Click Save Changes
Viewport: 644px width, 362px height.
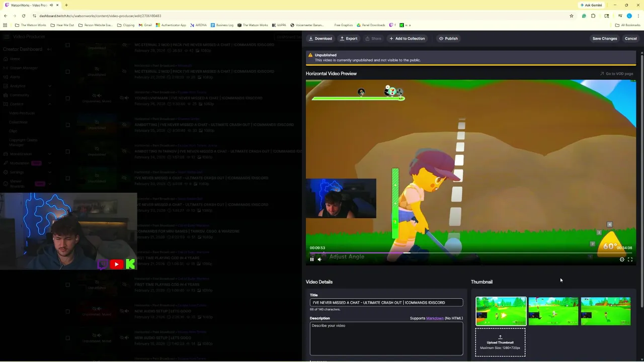(x=604, y=39)
